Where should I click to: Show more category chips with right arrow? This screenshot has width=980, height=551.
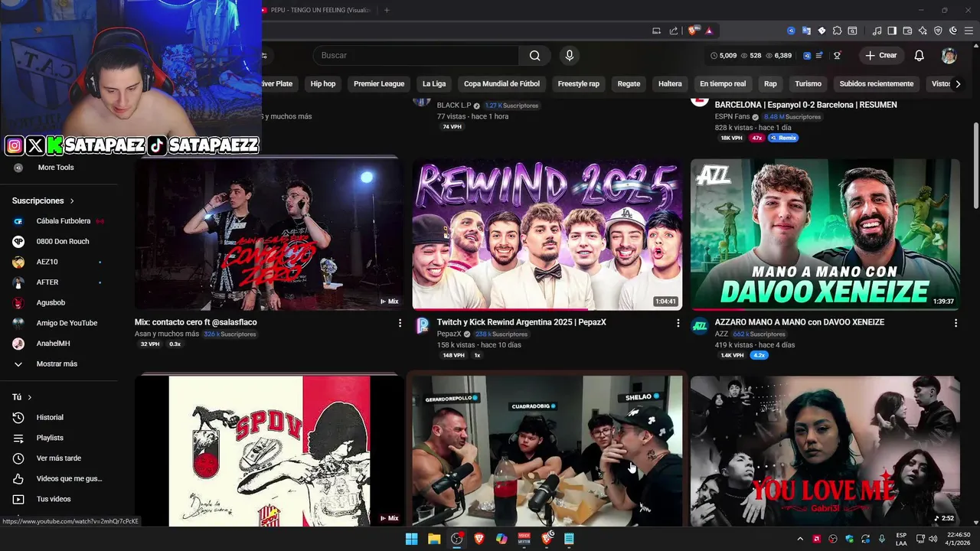(958, 83)
